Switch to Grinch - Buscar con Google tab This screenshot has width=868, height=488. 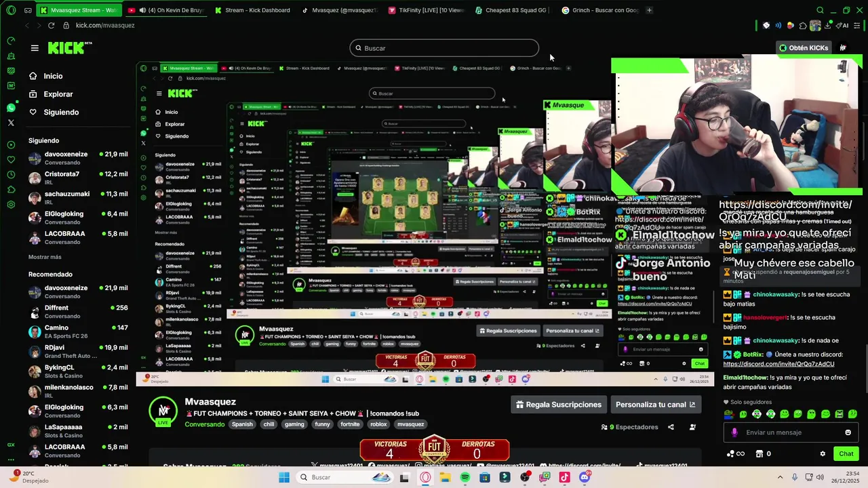pos(599,10)
